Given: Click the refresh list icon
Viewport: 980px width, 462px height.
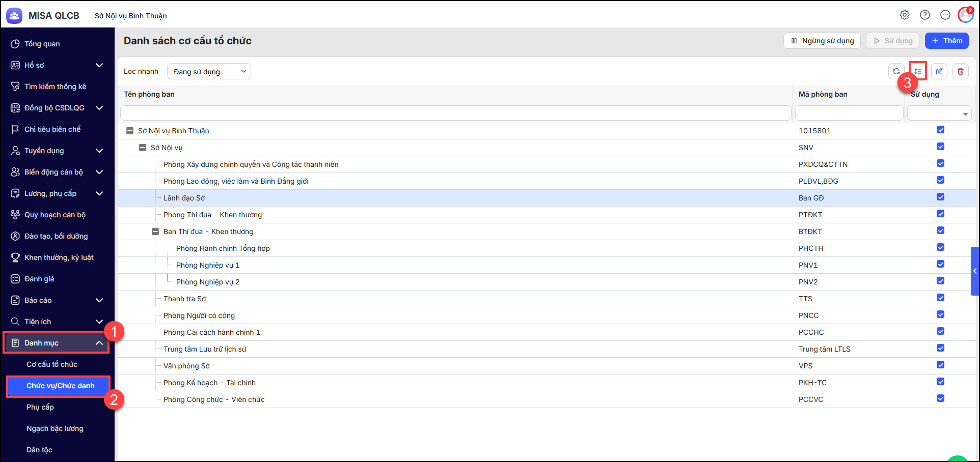Looking at the screenshot, I should pos(896,71).
